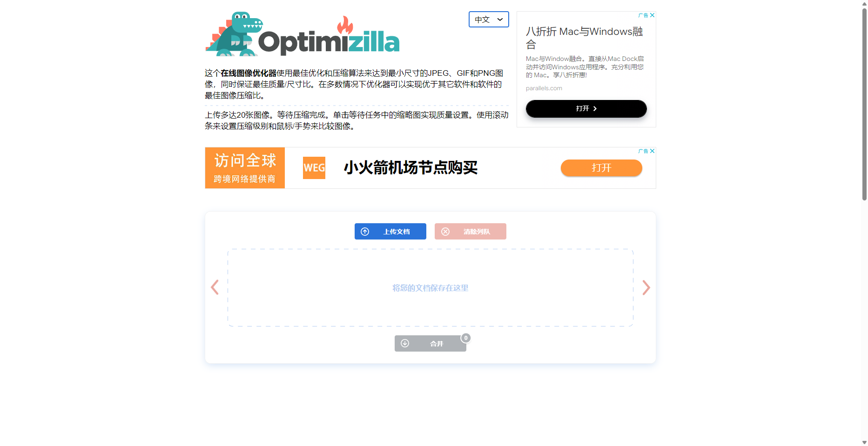This screenshot has height=446, width=868.
Task: Click the page vertical scrollbar thumb
Action: coord(864,105)
